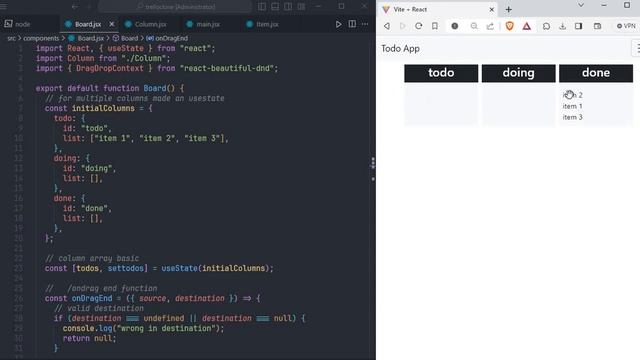Image resolution: width=640 pixels, height=360 pixels.
Task: Click the components breadcrumb segment
Action: click(x=41, y=38)
